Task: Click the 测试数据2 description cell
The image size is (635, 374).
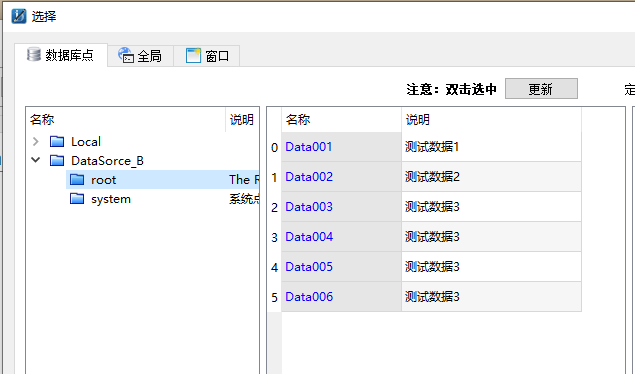Action: 491,176
